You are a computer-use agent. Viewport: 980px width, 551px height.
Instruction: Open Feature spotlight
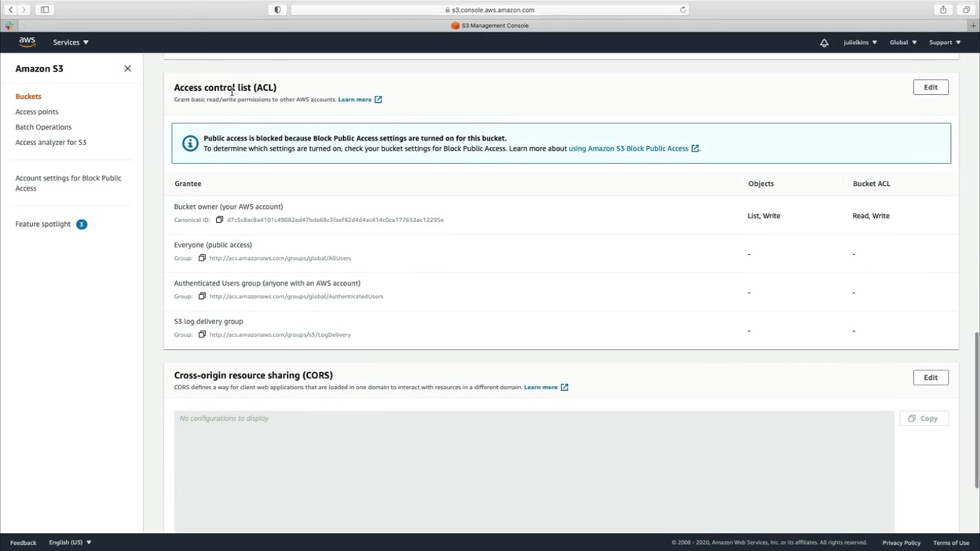(x=43, y=224)
